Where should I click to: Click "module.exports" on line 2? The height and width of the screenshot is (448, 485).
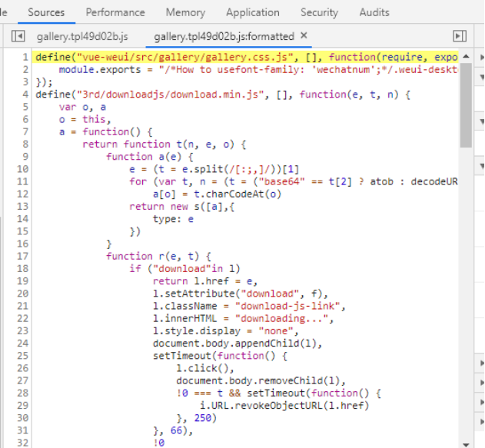(100, 70)
